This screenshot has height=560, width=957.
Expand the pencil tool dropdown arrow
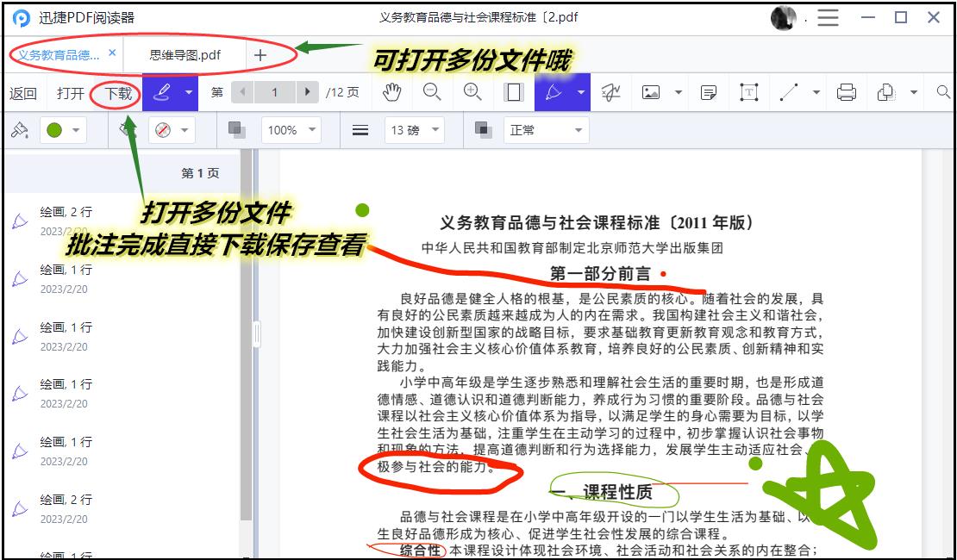(x=580, y=93)
